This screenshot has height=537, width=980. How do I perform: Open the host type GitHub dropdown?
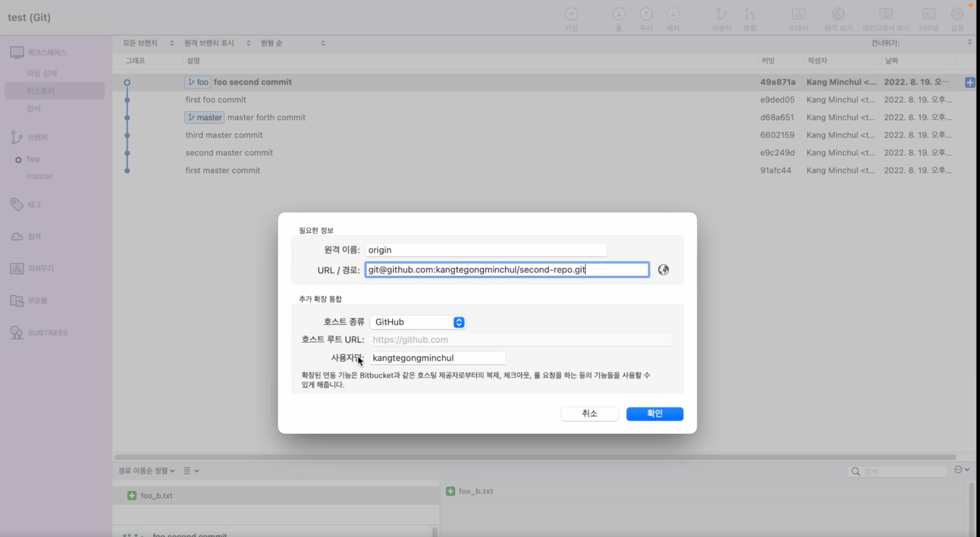click(418, 322)
